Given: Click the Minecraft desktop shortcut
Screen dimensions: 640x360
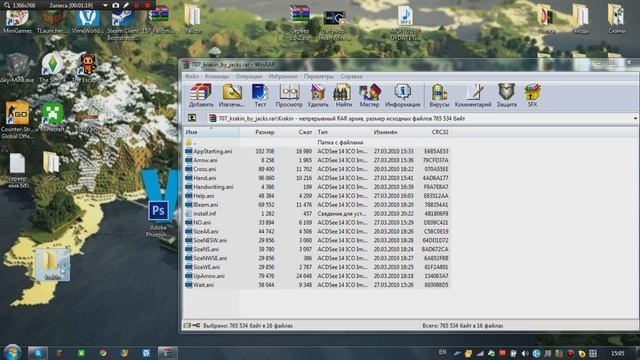Looking at the screenshot, I should (53, 117).
